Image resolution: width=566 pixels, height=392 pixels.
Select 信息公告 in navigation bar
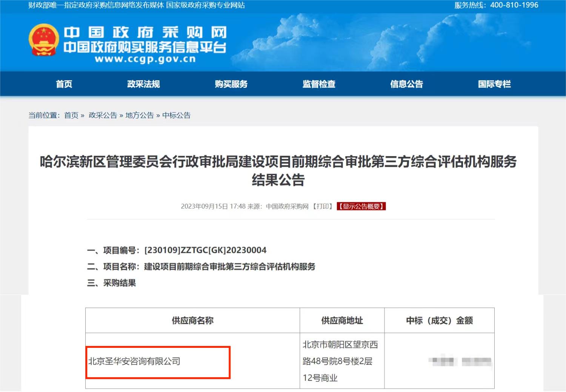tap(406, 84)
